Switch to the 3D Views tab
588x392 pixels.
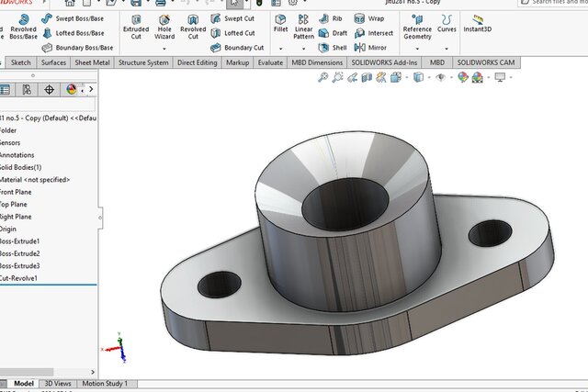[58, 384]
